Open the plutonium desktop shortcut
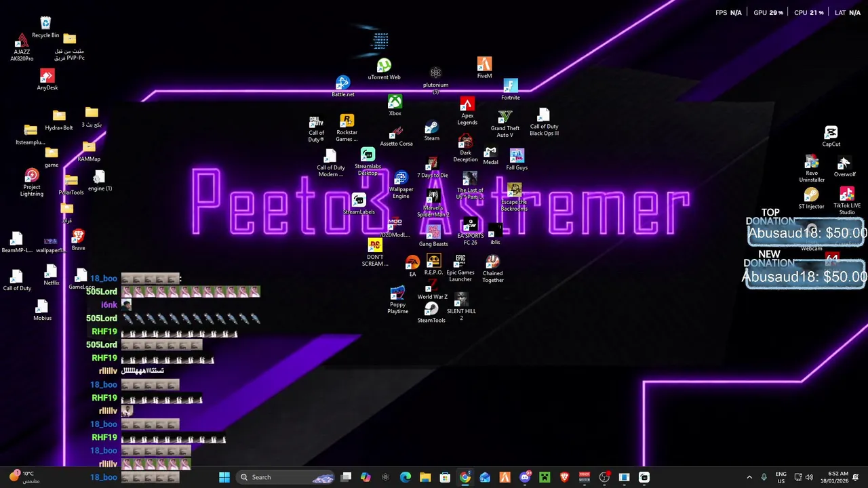The height and width of the screenshot is (488, 868). 435,80
